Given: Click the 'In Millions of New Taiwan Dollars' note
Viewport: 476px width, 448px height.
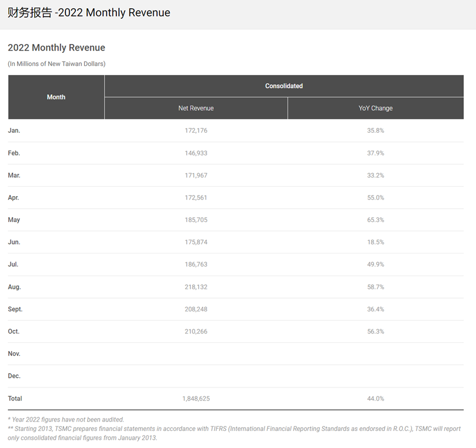Looking at the screenshot, I should 56,64.
